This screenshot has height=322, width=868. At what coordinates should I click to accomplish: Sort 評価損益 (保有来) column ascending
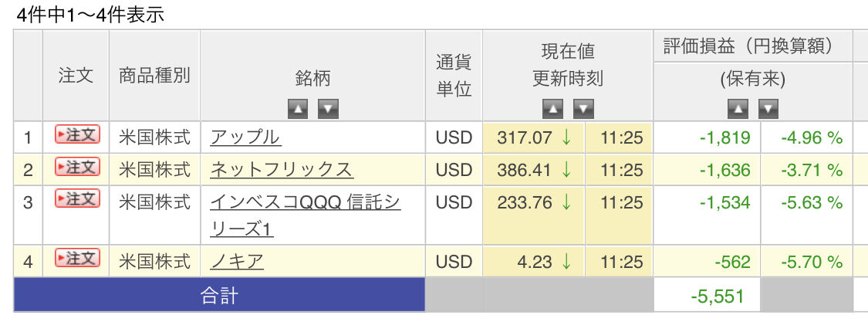pyautogui.click(x=738, y=109)
